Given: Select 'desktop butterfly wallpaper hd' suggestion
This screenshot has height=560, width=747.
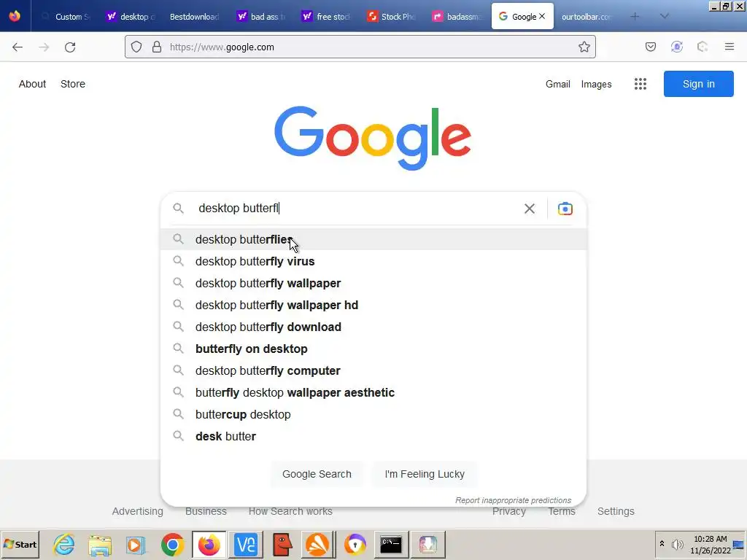Looking at the screenshot, I should point(373,306).
